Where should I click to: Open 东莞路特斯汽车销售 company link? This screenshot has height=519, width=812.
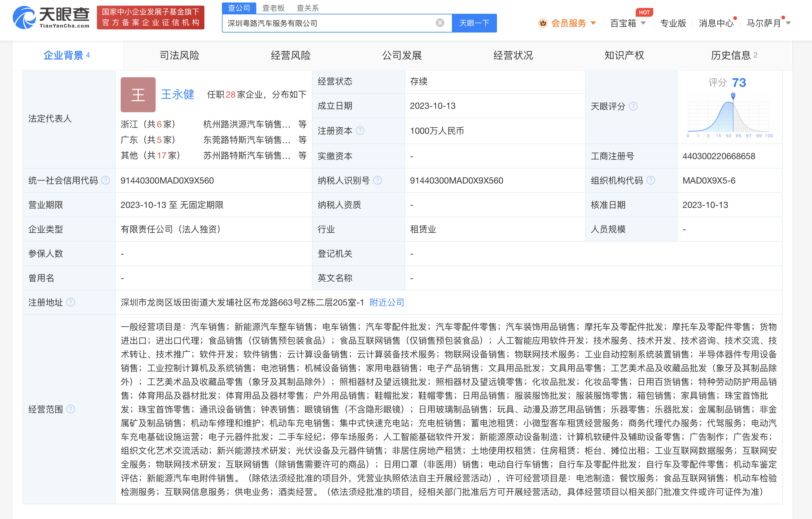click(x=247, y=140)
